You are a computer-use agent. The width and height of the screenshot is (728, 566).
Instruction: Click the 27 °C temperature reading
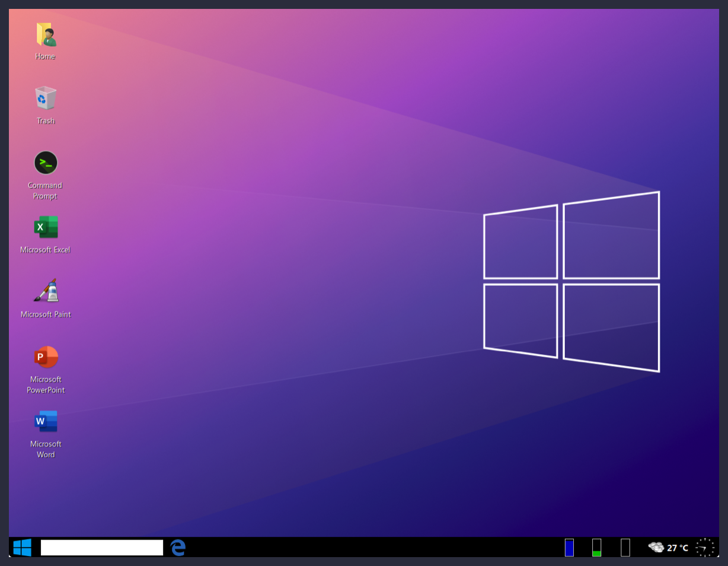(x=678, y=548)
